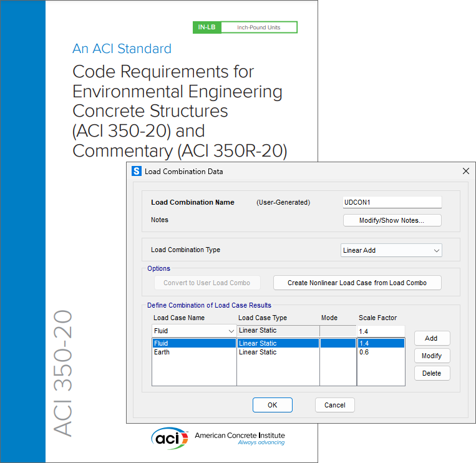Viewport: 476px width, 463px height.
Task: Cancel the load combination dialog
Action: pyautogui.click(x=335, y=405)
